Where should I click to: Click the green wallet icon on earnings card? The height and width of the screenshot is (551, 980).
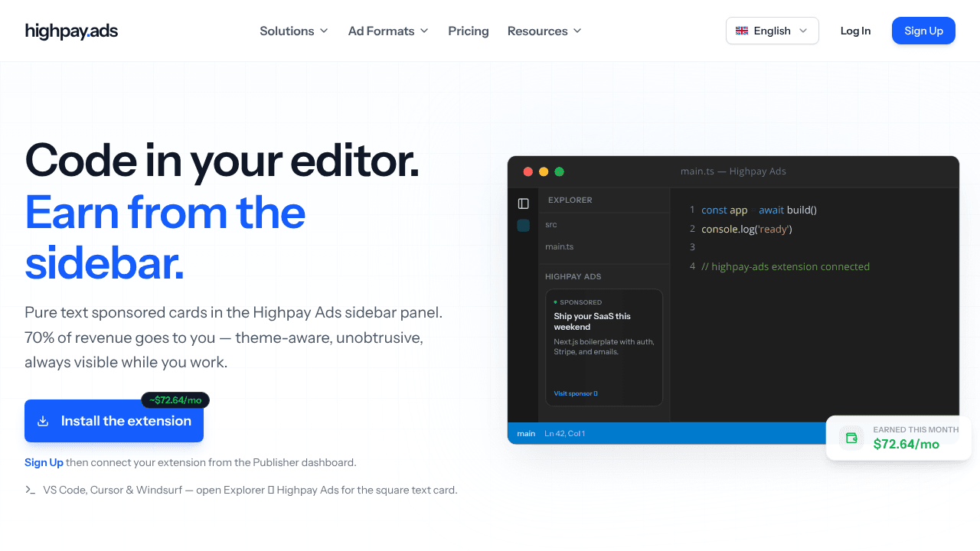851,438
